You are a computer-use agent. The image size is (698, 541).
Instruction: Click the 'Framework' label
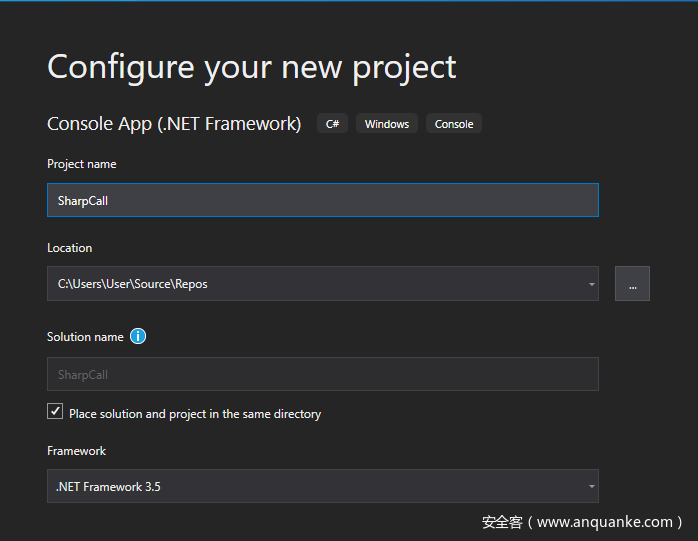[76, 451]
